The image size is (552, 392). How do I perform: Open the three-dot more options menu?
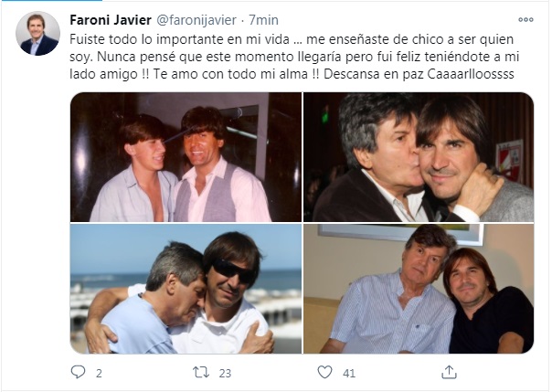[525, 20]
